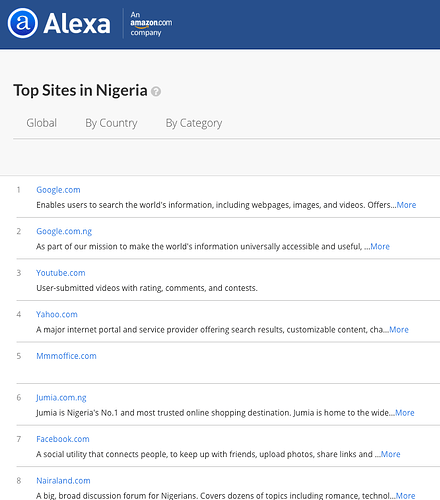Open the Nairaland.com link
The height and width of the screenshot is (500, 440).
pos(63,481)
